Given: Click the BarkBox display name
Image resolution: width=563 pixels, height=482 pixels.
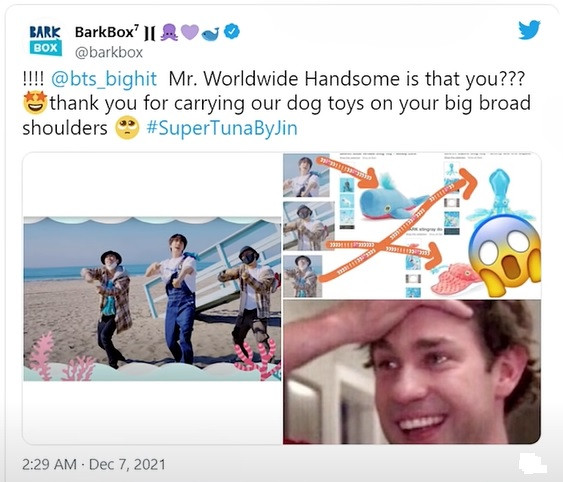Looking at the screenshot, I should tap(106, 32).
